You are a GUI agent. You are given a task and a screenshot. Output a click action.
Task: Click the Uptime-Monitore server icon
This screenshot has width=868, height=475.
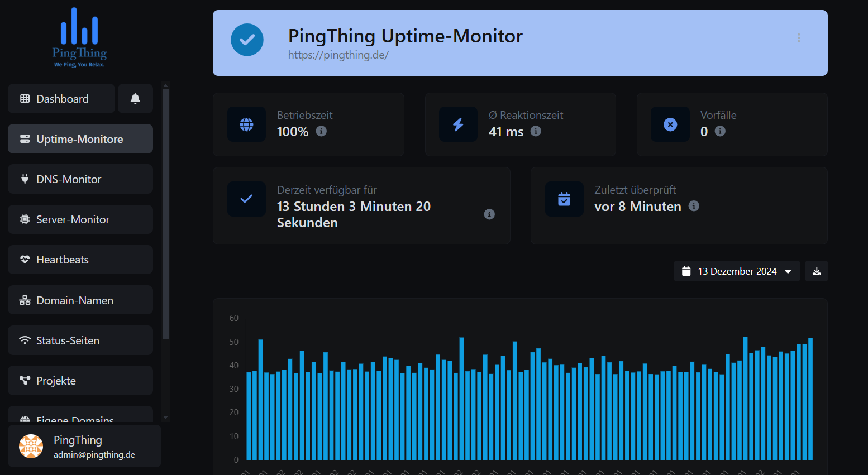point(25,139)
